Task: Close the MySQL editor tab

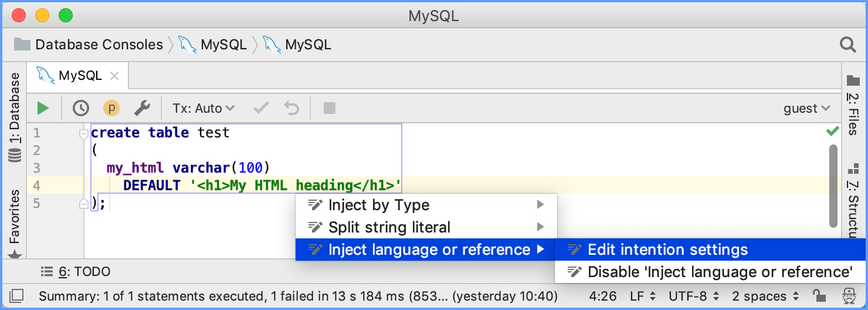Action: [x=115, y=76]
